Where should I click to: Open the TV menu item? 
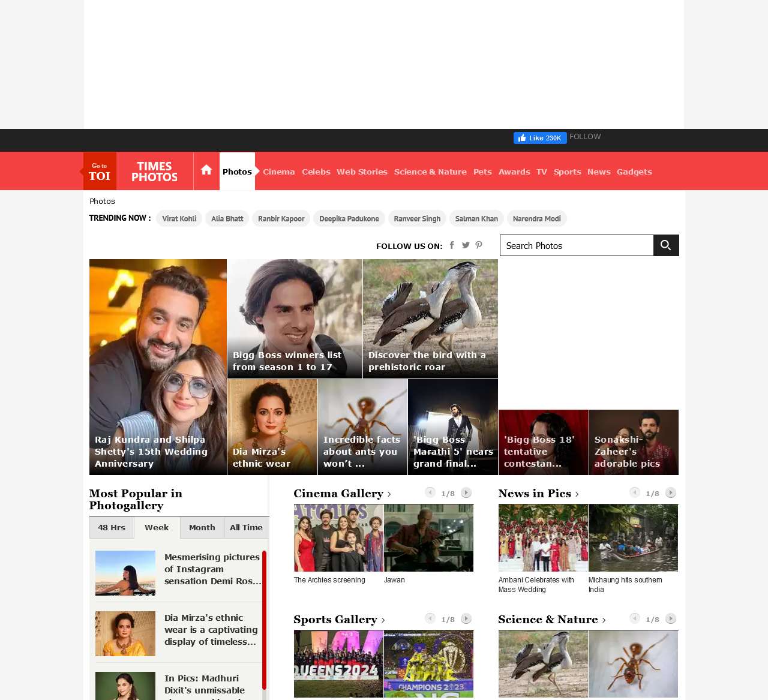(x=542, y=172)
